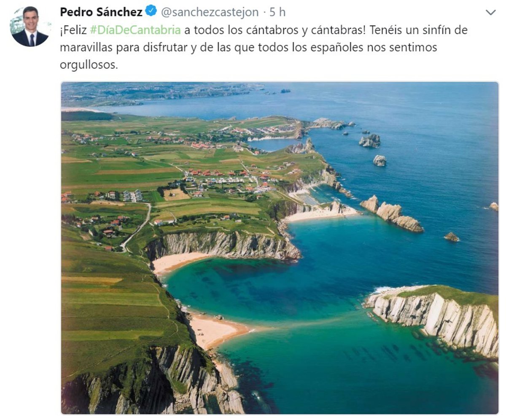Viewport: 506px width, 420px height.
Task: Click the blue verified badge
Action: click(151, 12)
